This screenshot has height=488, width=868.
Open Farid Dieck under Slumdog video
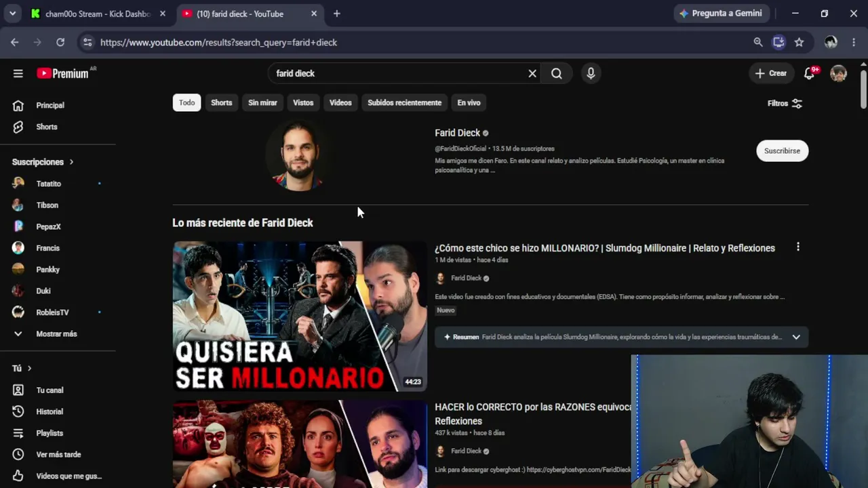pyautogui.click(x=467, y=278)
